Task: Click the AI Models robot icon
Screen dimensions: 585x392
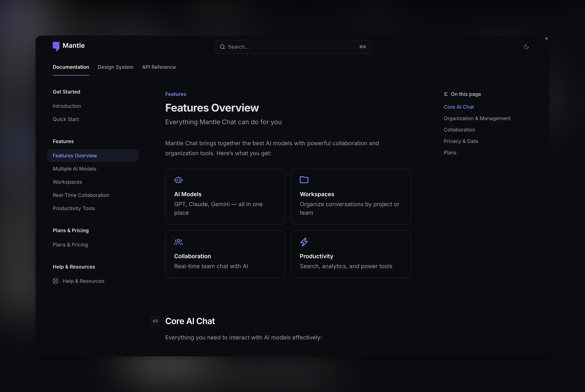Action: click(178, 180)
